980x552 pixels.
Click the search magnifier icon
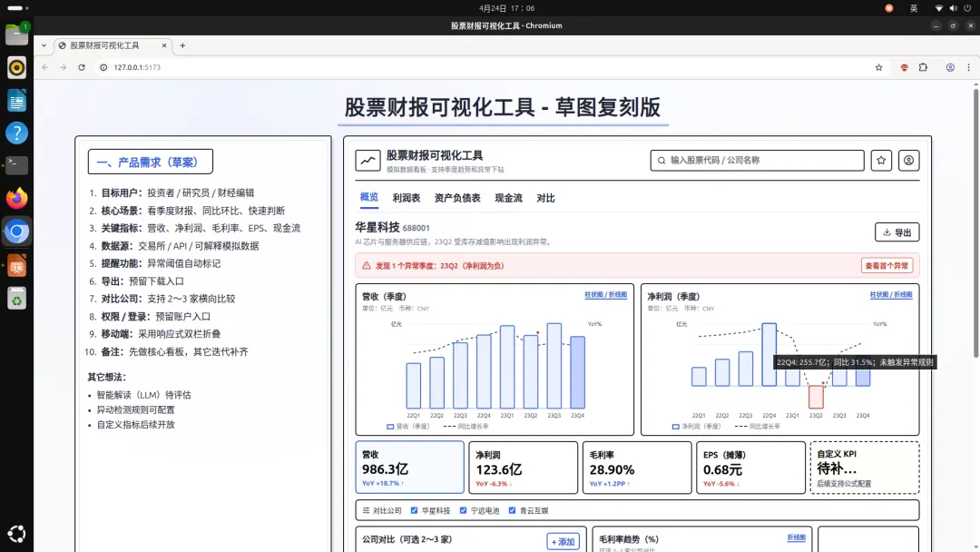click(x=661, y=161)
